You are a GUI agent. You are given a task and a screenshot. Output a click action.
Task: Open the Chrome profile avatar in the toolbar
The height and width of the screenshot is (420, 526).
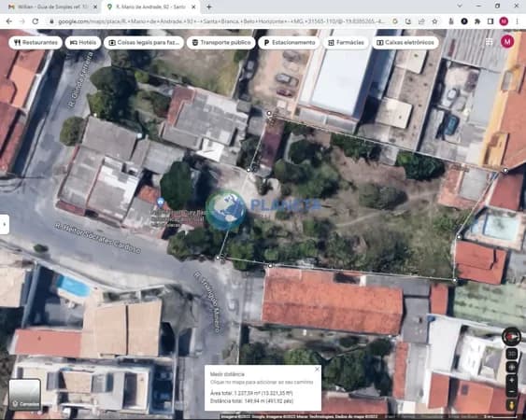[504, 21]
